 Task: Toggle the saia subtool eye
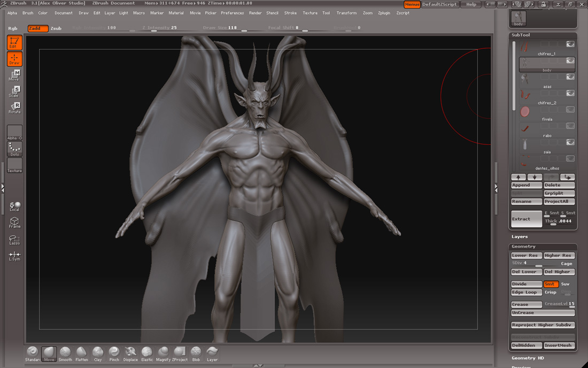[570, 142]
